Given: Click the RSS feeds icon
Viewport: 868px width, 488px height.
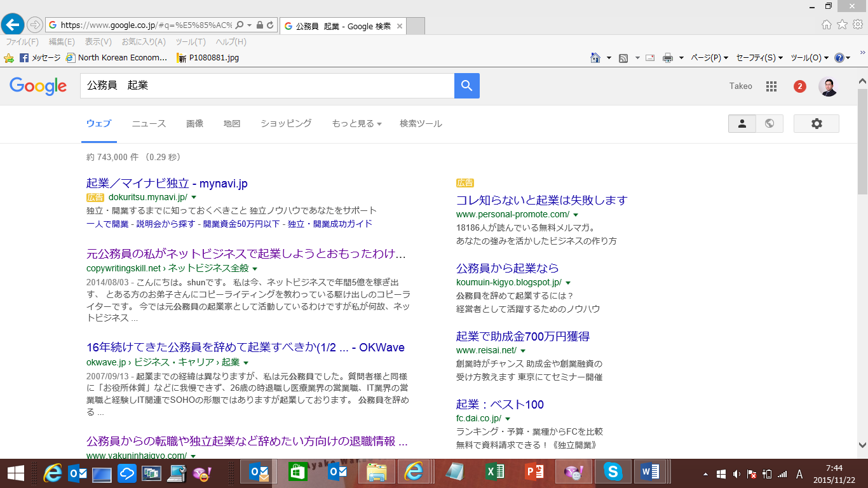Looking at the screenshot, I should pos(623,58).
